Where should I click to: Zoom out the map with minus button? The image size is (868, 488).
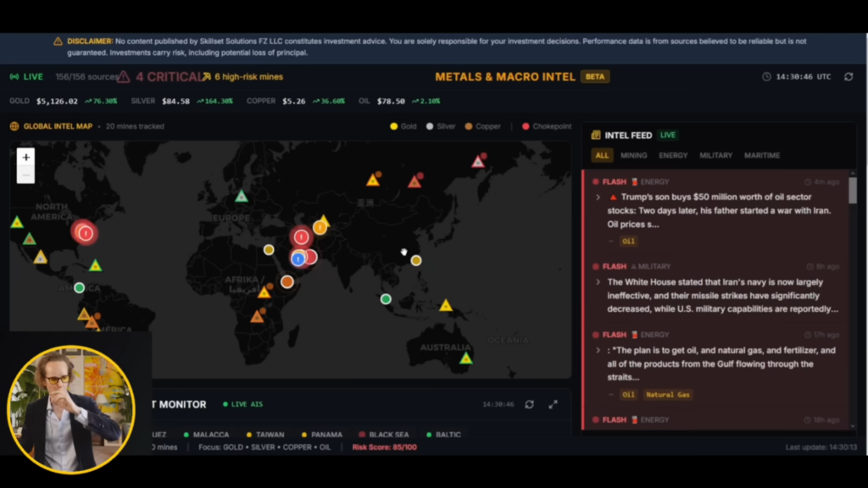click(x=26, y=175)
